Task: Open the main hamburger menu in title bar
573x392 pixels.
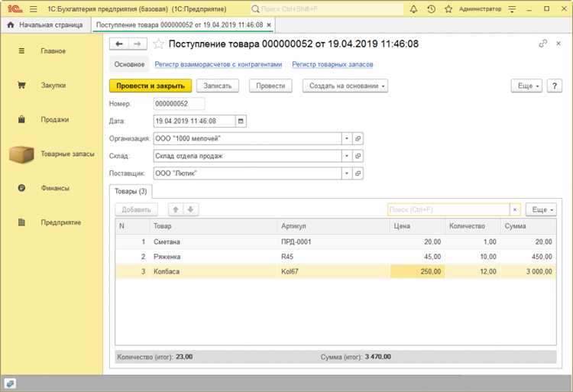Action: pos(34,8)
